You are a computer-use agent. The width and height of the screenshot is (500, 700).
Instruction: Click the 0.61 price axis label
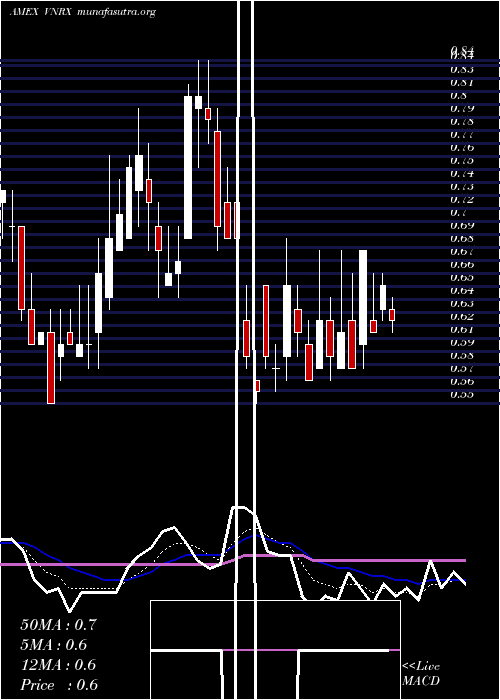pyautogui.click(x=462, y=329)
